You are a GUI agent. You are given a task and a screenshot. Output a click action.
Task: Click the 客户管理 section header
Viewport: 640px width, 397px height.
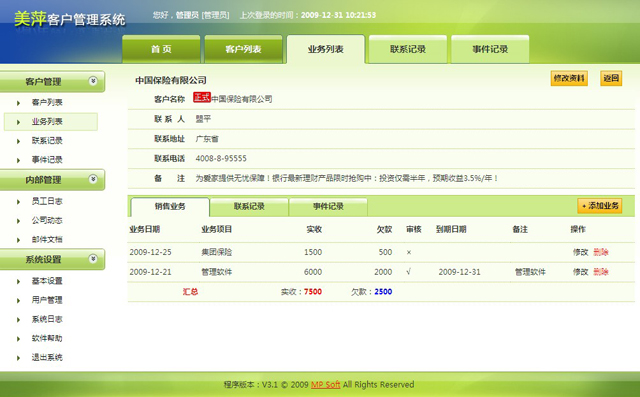52,82
